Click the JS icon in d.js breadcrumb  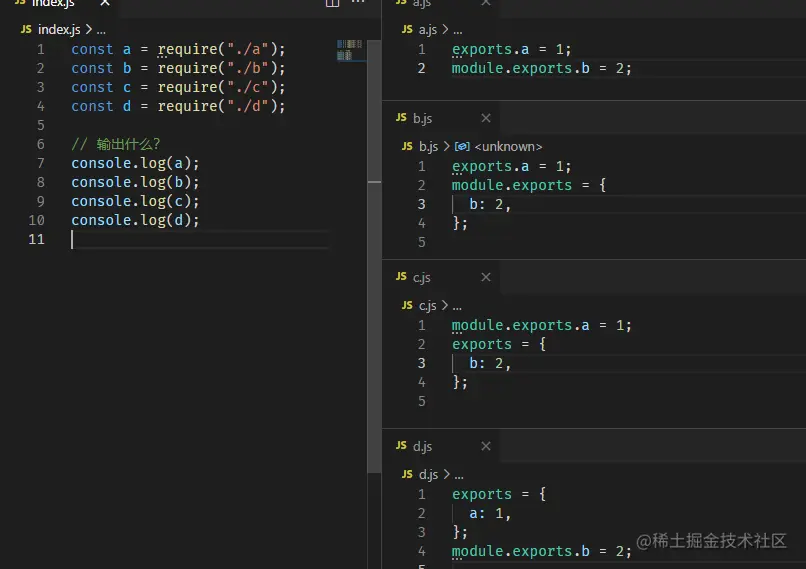point(407,474)
